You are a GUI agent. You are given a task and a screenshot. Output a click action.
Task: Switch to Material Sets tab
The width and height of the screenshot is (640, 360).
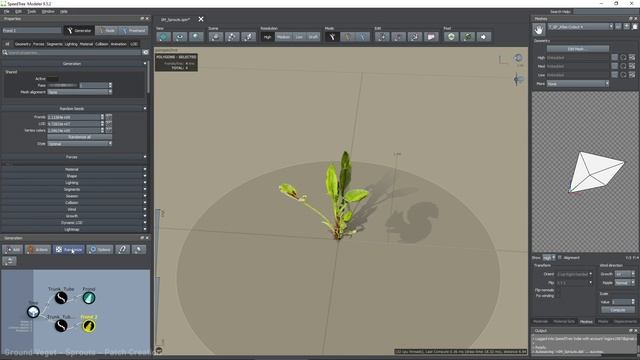(564, 322)
